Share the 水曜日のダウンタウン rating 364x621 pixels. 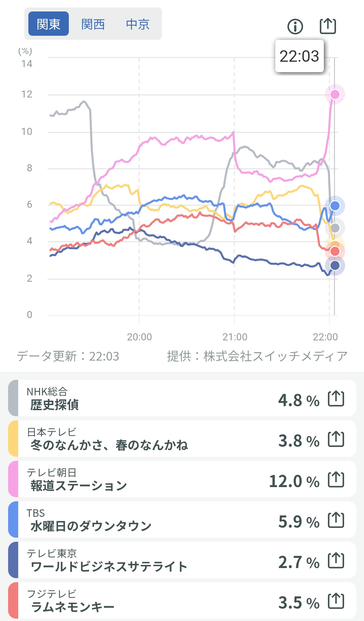(x=336, y=520)
